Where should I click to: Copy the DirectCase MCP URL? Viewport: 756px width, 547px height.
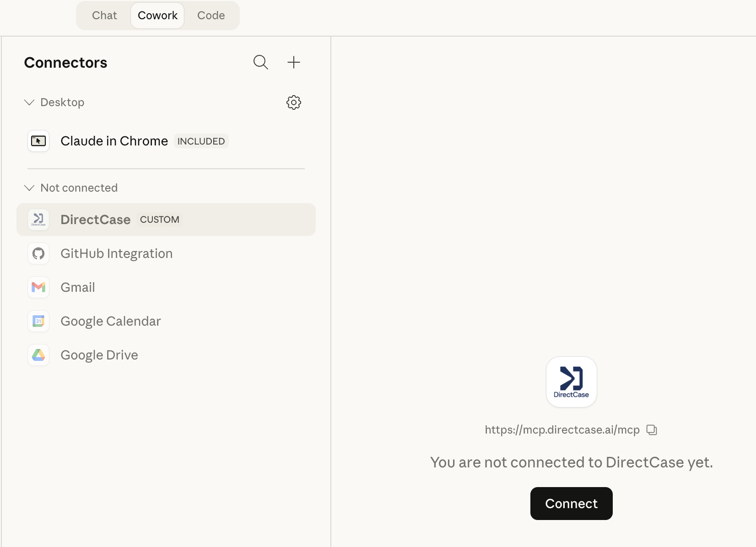coord(652,430)
